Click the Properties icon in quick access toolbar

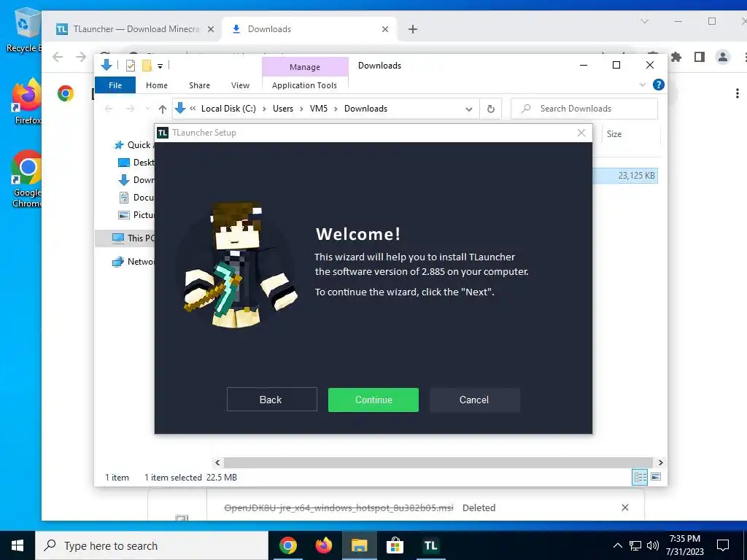tap(131, 66)
